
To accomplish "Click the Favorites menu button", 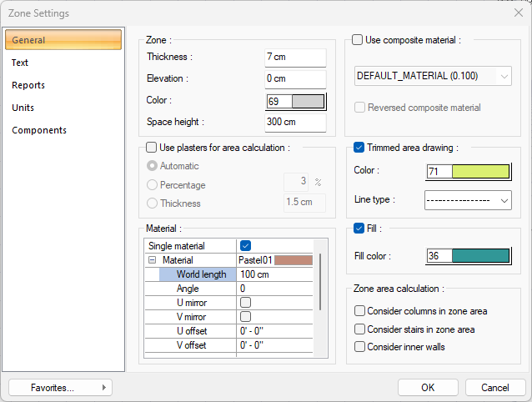I will [61, 387].
